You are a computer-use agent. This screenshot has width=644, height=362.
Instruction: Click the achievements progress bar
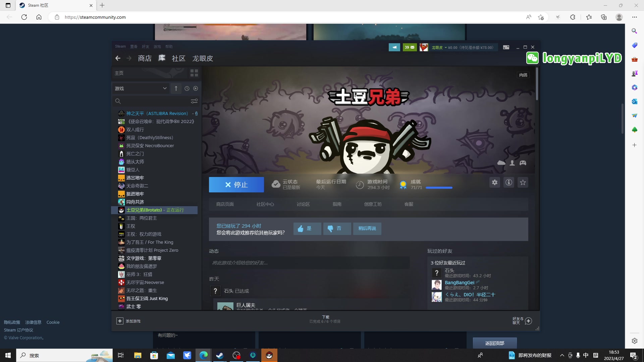(439, 188)
